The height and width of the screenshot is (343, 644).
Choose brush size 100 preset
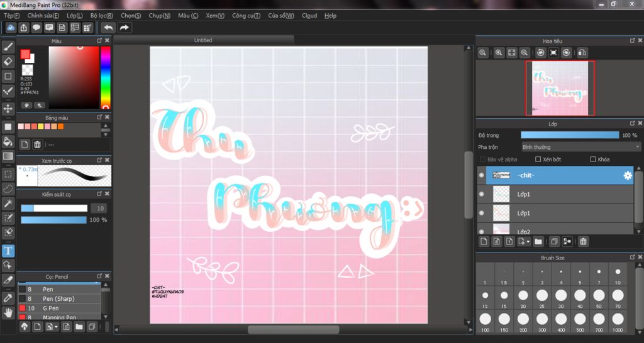click(x=485, y=321)
